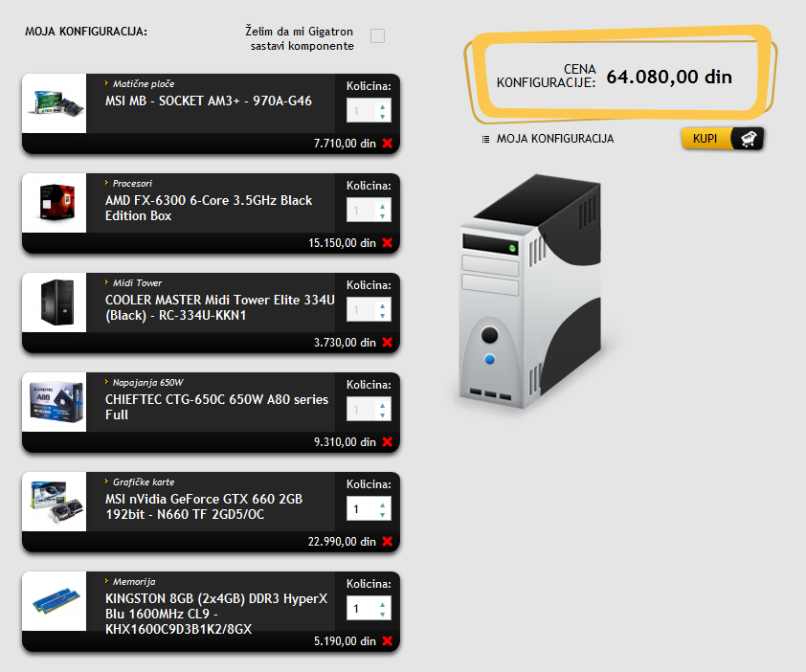Decrease quantity arrow for Chieftec power supply
The image size is (806, 672).
point(383,415)
